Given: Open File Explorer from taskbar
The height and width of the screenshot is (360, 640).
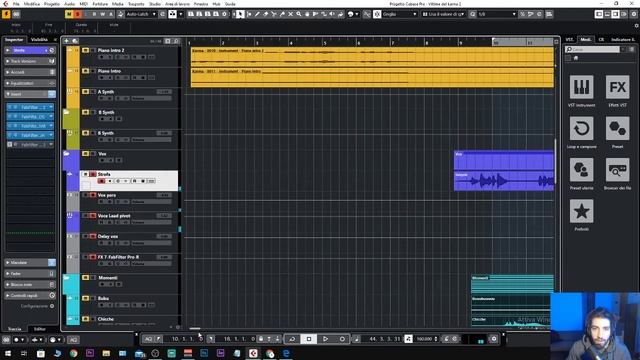Looking at the screenshot, I should click(106, 353).
